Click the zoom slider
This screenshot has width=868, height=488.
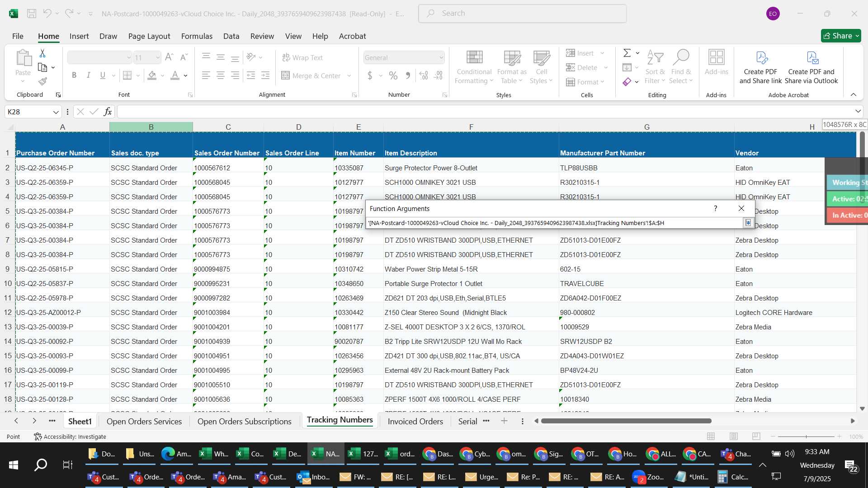[806, 436]
